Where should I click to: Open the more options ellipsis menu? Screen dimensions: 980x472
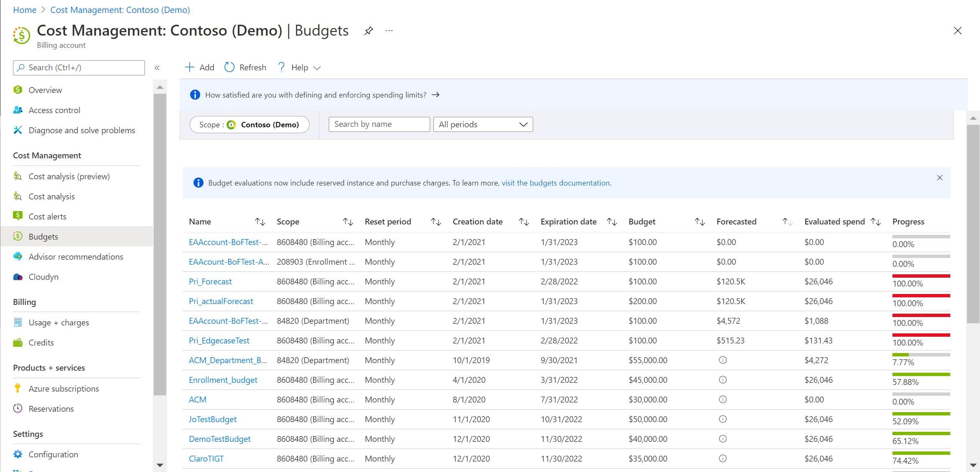pyautogui.click(x=389, y=31)
